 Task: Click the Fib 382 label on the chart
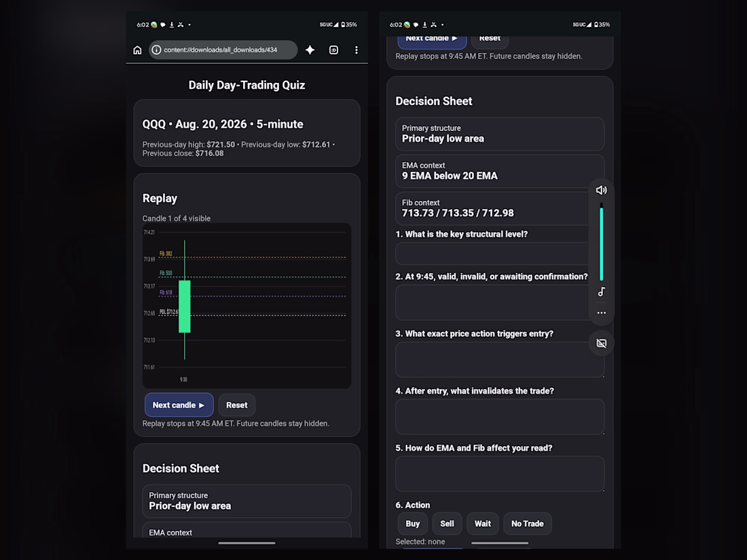(166, 254)
